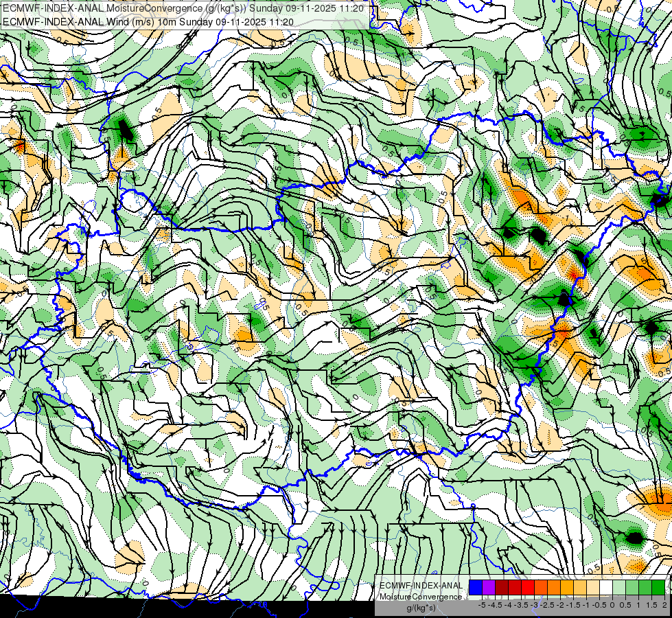This screenshot has width=672, height=618.
Task: Click the -1.5 tick label on the legend
Action: pyautogui.click(x=573, y=605)
